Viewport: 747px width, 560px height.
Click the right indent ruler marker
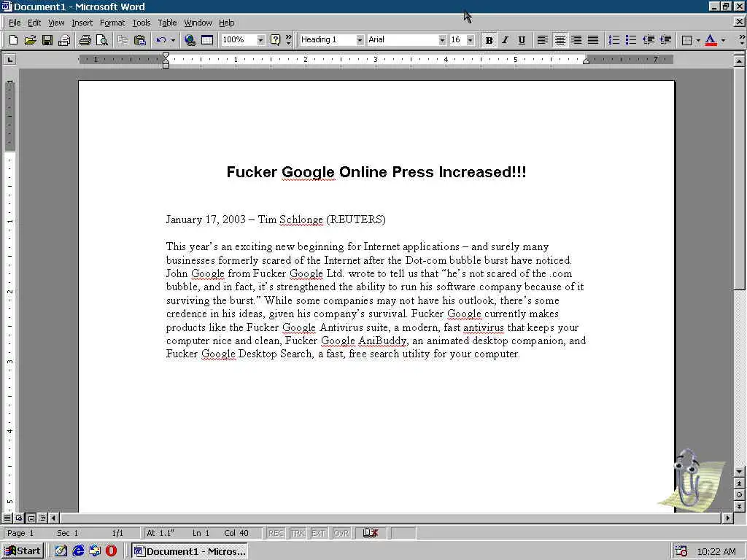(x=586, y=61)
